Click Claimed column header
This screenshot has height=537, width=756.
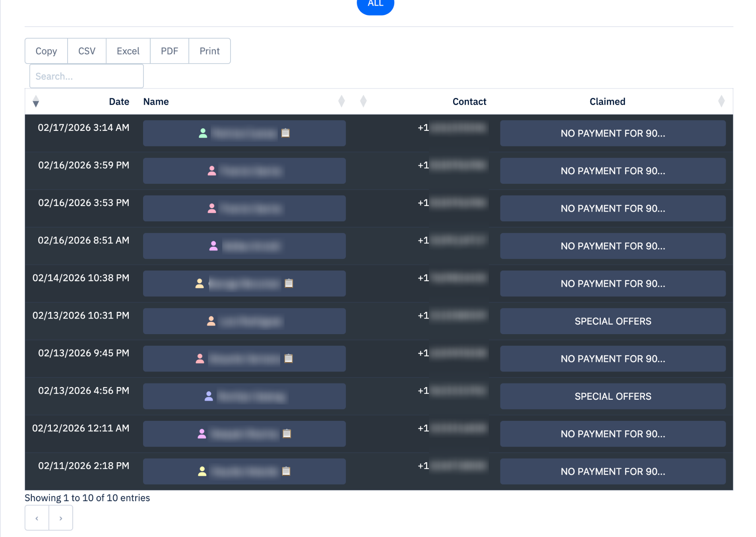(x=607, y=102)
